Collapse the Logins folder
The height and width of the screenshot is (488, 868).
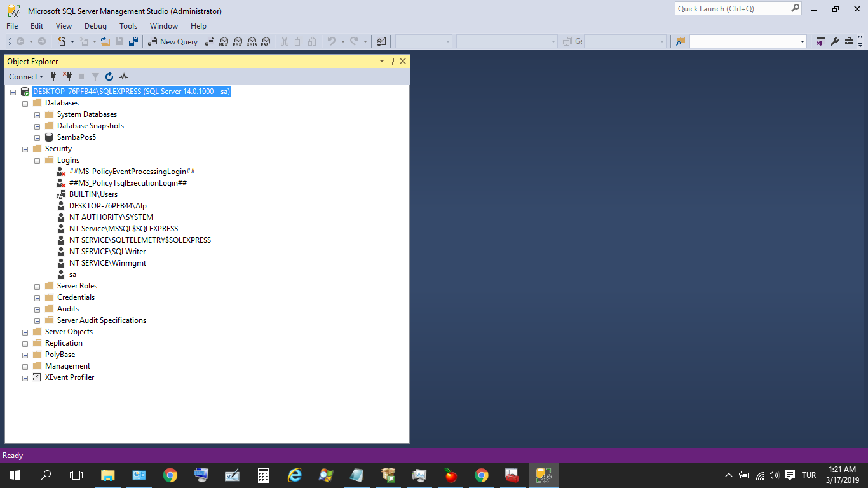pyautogui.click(x=37, y=161)
